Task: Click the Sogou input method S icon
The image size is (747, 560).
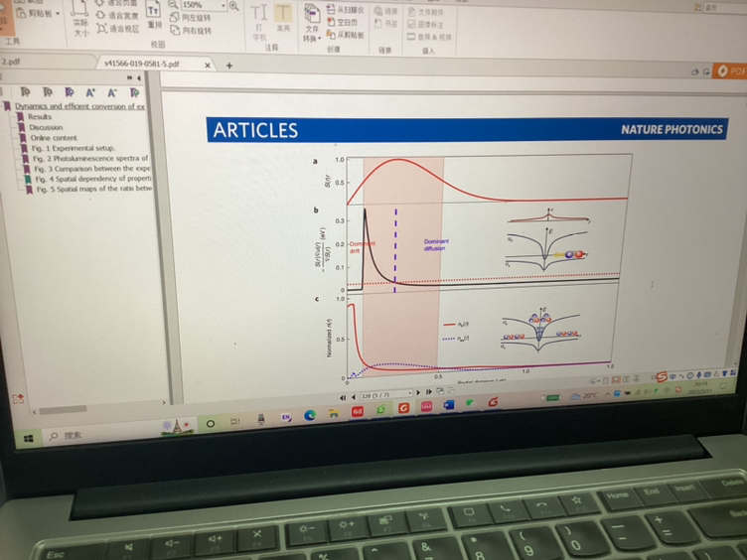Action: coord(662,378)
